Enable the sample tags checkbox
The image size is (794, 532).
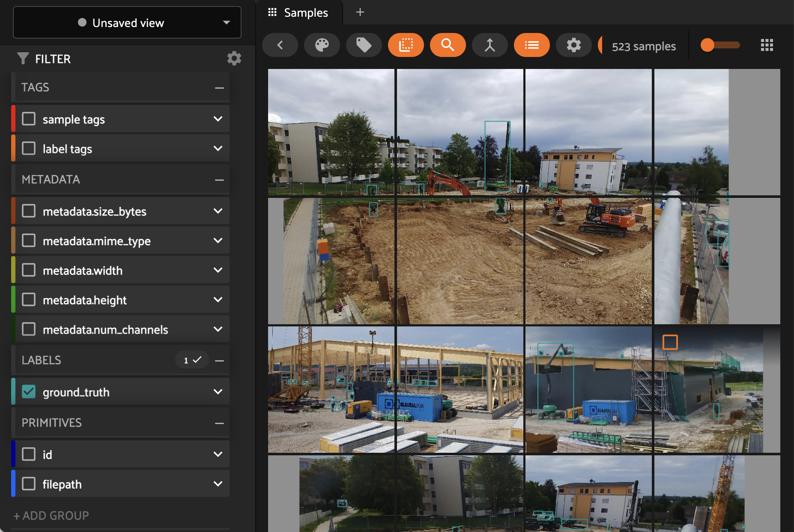29,119
